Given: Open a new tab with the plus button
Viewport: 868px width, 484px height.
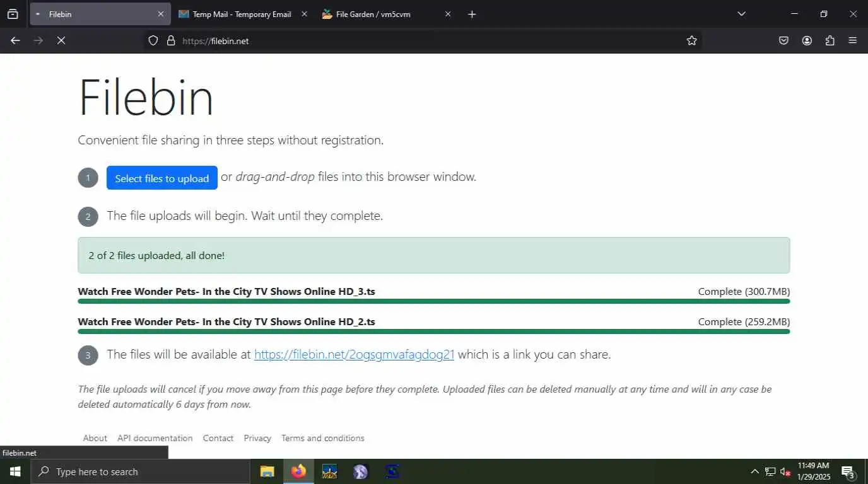Looking at the screenshot, I should [472, 14].
